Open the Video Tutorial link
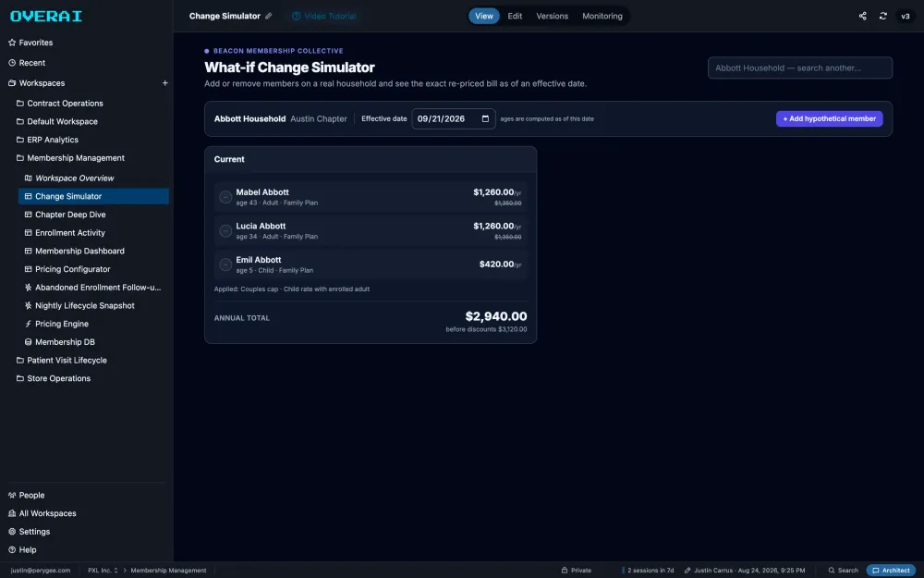This screenshot has width=924, height=578. [x=324, y=16]
